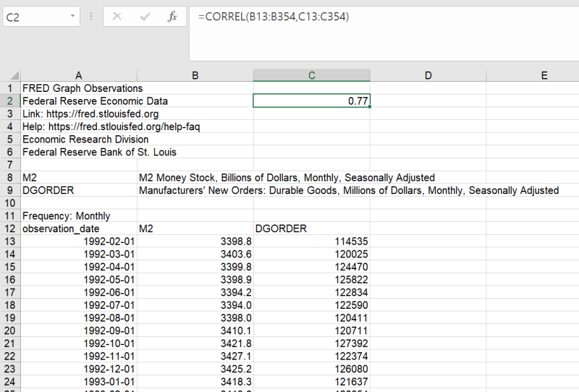Viewport: 579px width, 392px height.
Task: Click M2 value 3410.1
Action: pyautogui.click(x=195, y=331)
